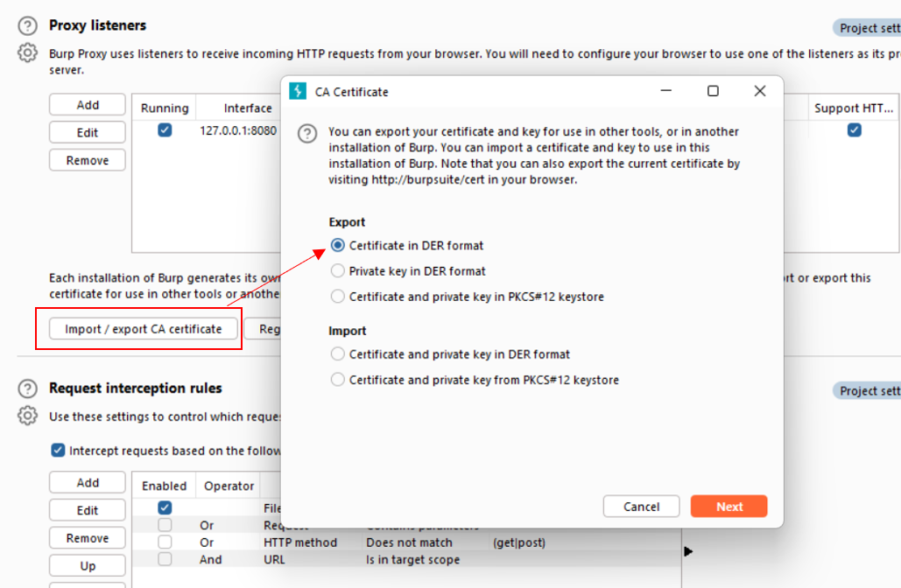Remove the selected proxy listener
This screenshot has height=588, width=901.
(88, 160)
